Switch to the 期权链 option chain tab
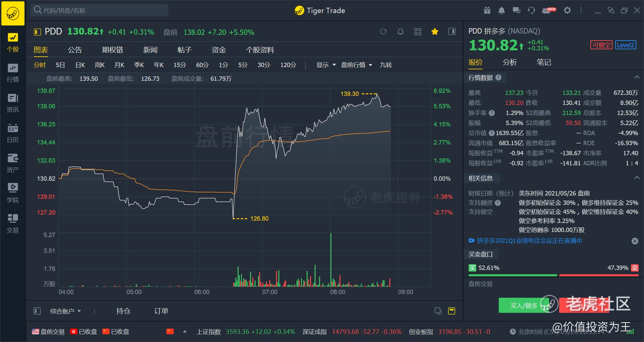 (x=113, y=50)
